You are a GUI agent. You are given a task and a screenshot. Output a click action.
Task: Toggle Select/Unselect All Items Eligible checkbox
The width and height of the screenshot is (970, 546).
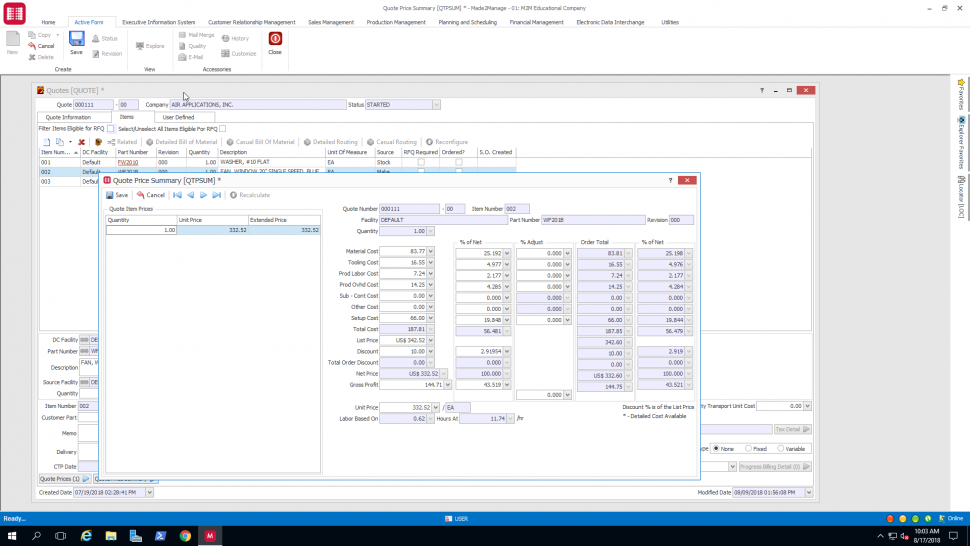point(223,129)
